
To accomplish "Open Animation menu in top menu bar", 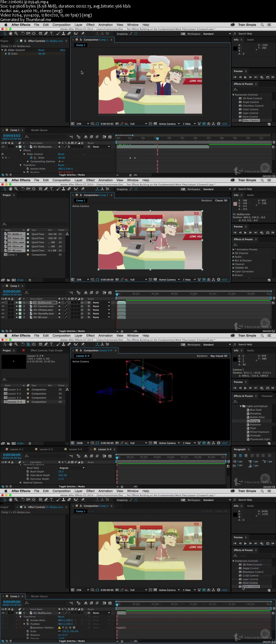I will coord(105,25).
